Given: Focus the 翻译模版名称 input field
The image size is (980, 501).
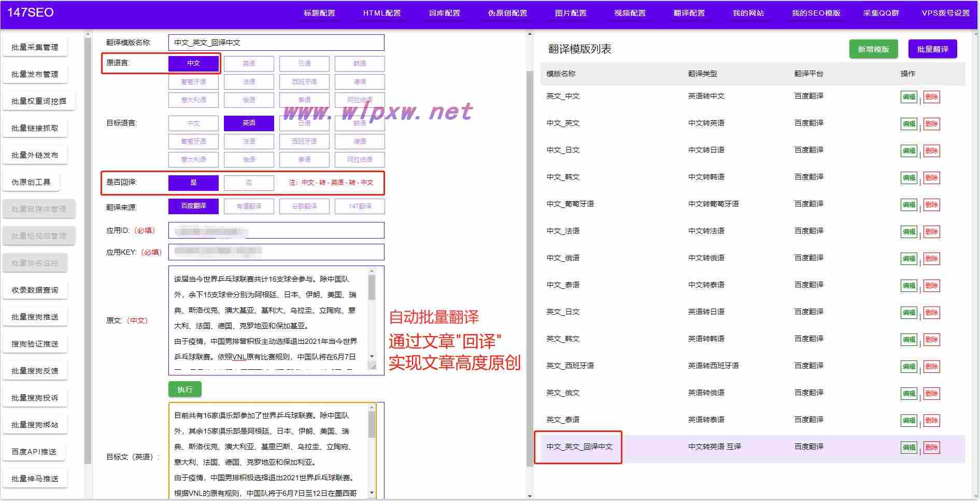Looking at the screenshot, I should pos(276,43).
